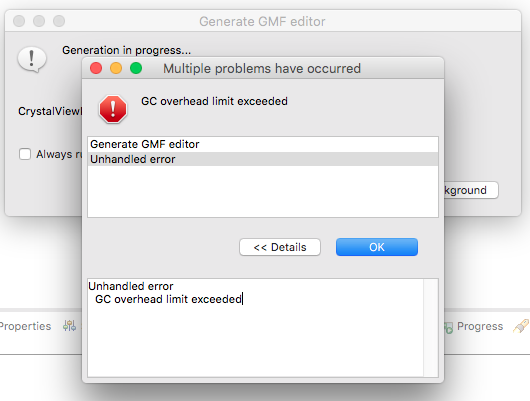Screen dimensions: 530x401
Task: Close the Multiple problems dialog with the red button
Action: coord(96,68)
